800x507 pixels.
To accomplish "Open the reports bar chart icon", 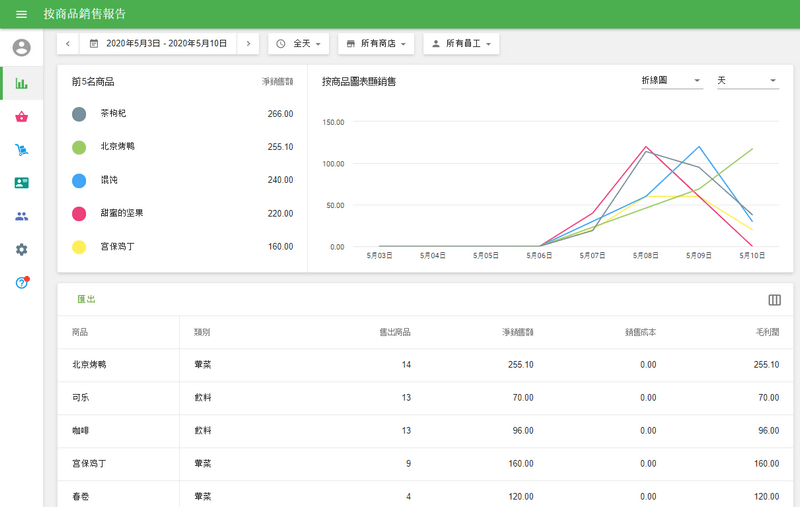I will pos(21,84).
